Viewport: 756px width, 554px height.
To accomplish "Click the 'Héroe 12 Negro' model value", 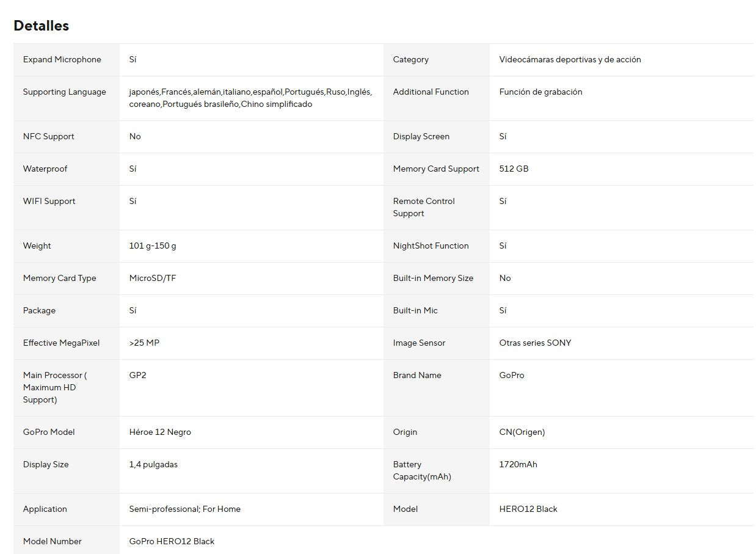I will click(x=160, y=432).
